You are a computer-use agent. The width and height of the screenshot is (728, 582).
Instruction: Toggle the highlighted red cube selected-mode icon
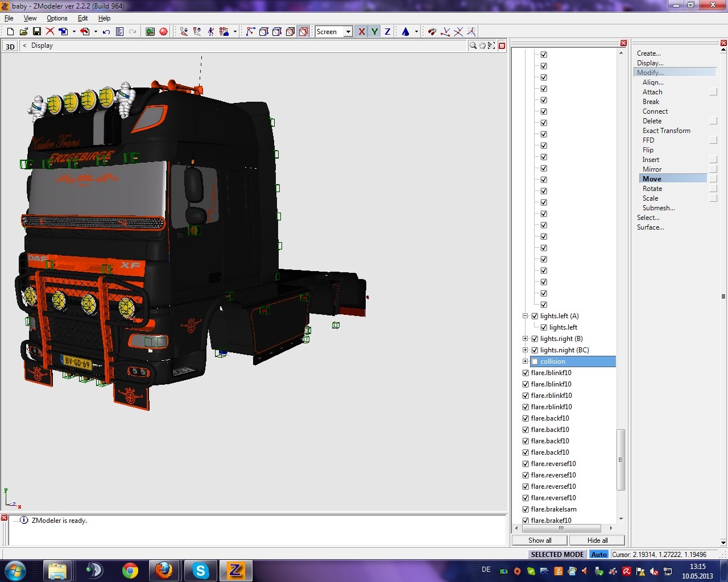(x=304, y=32)
